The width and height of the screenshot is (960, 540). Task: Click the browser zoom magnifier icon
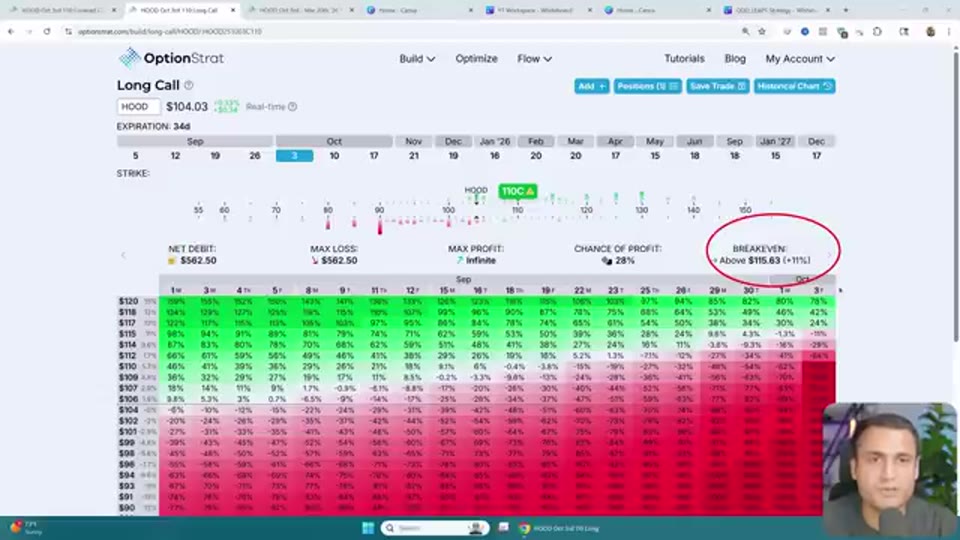point(745,31)
